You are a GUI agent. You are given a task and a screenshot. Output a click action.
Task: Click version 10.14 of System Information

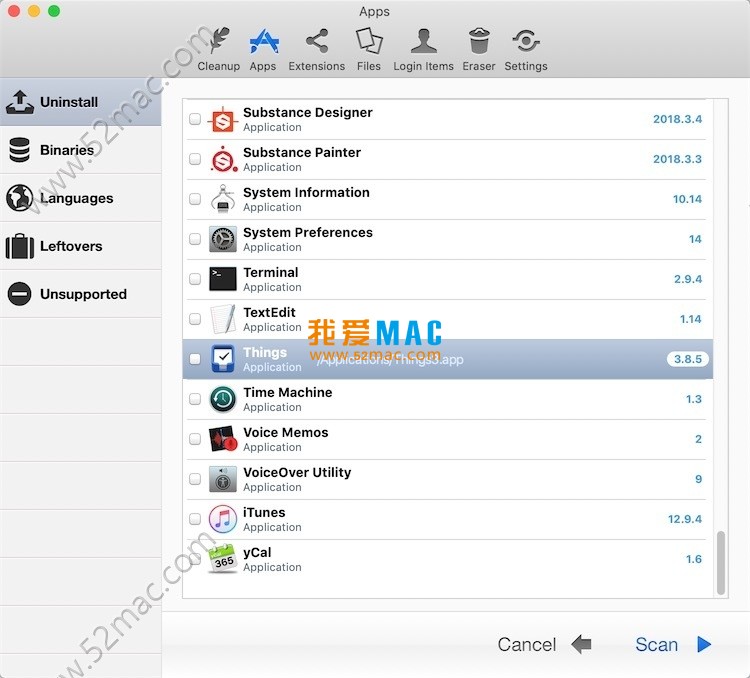pos(687,199)
